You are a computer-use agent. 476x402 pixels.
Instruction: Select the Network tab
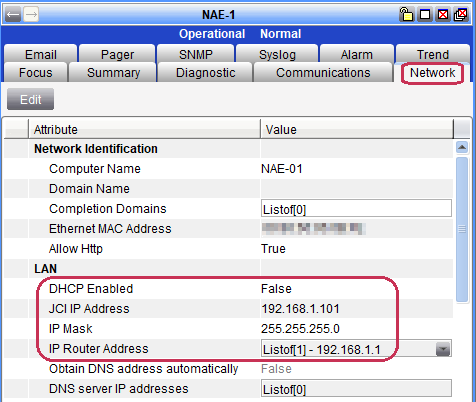pos(432,72)
